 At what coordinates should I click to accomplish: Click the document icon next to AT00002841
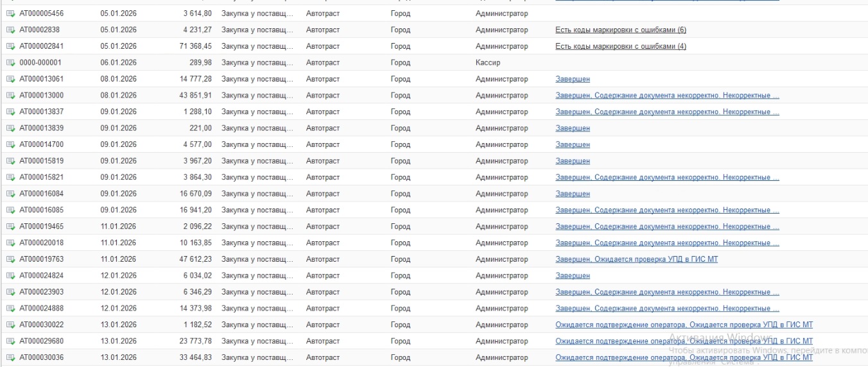pyautogui.click(x=10, y=46)
